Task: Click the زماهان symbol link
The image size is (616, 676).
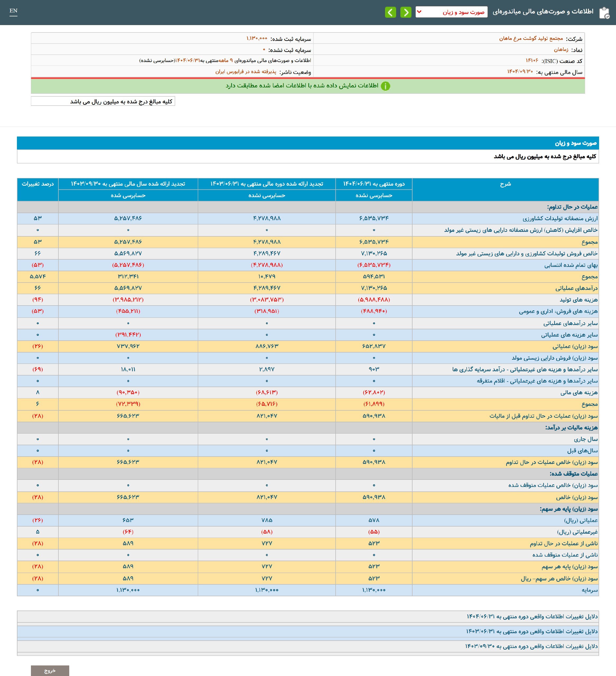Action: pyautogui.click(x=561, y=50)
